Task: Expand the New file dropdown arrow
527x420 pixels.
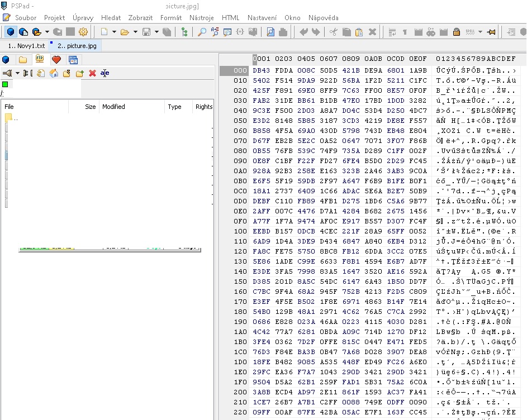Action: click(114, 32)
